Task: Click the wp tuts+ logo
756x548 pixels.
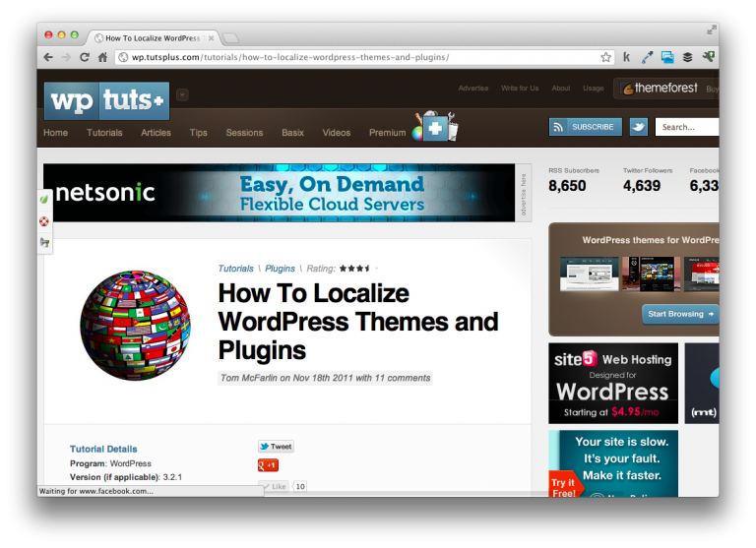Action: pos(106,100)
